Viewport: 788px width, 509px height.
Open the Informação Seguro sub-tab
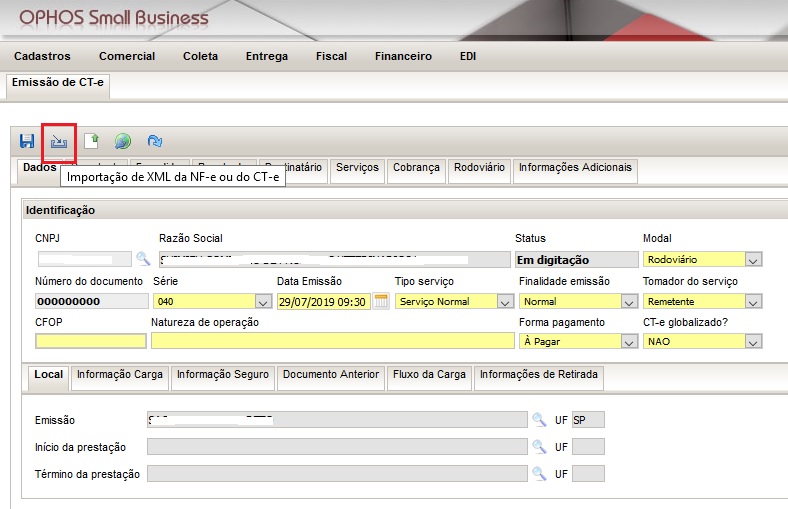point(223,378)
